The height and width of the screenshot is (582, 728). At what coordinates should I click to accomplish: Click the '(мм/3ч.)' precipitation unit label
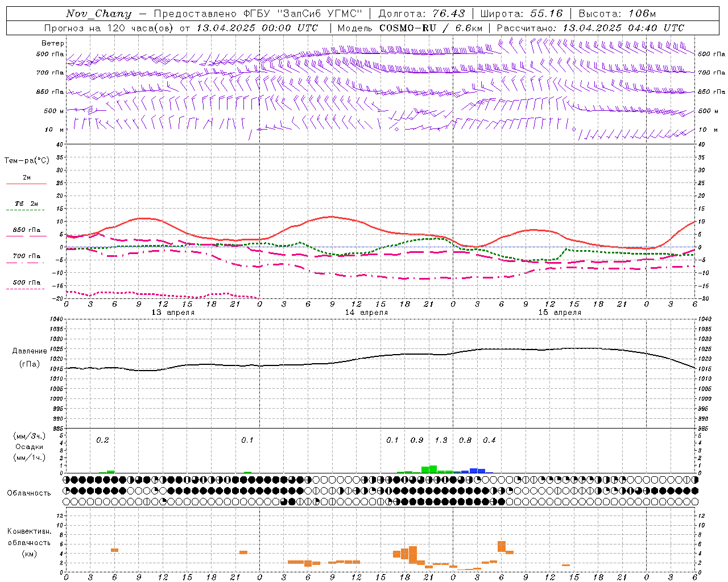tap(30, 436)
